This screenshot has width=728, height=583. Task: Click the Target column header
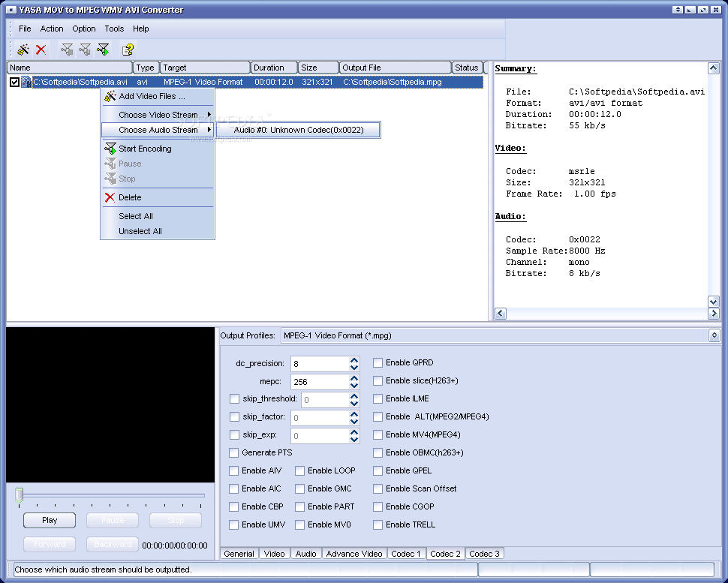[x=205, y=68]
